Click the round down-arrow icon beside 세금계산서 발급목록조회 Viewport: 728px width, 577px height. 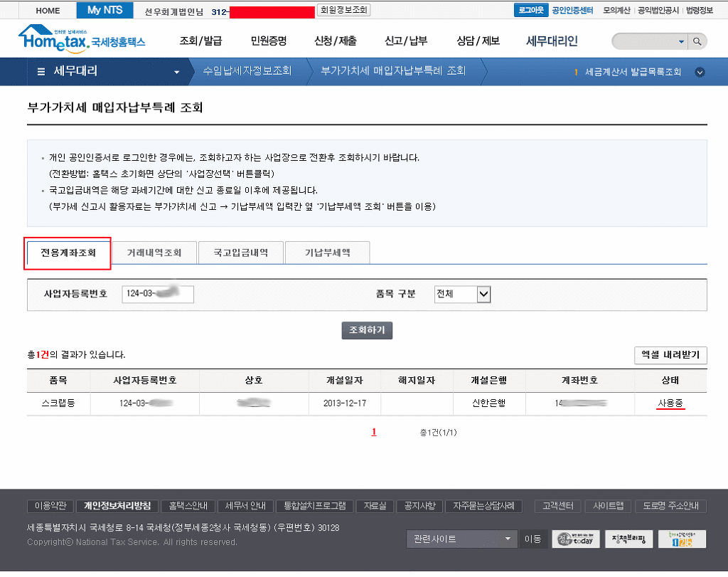700,72
